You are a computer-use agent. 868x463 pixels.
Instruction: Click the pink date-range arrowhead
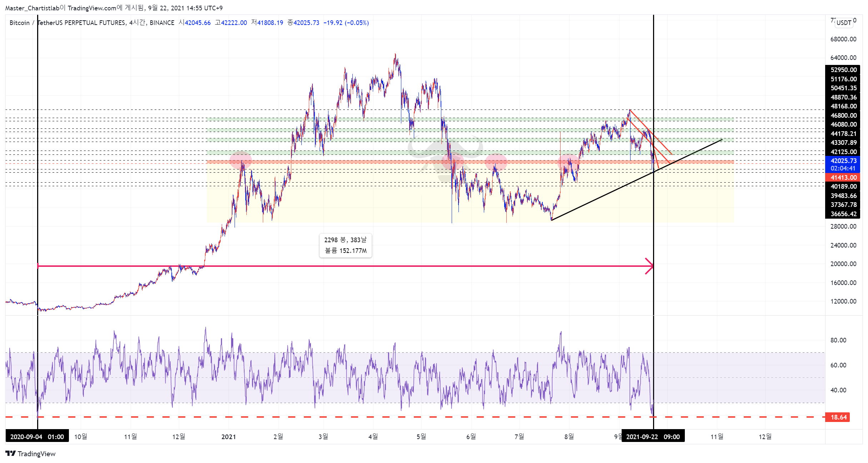(x=649, y=266)
